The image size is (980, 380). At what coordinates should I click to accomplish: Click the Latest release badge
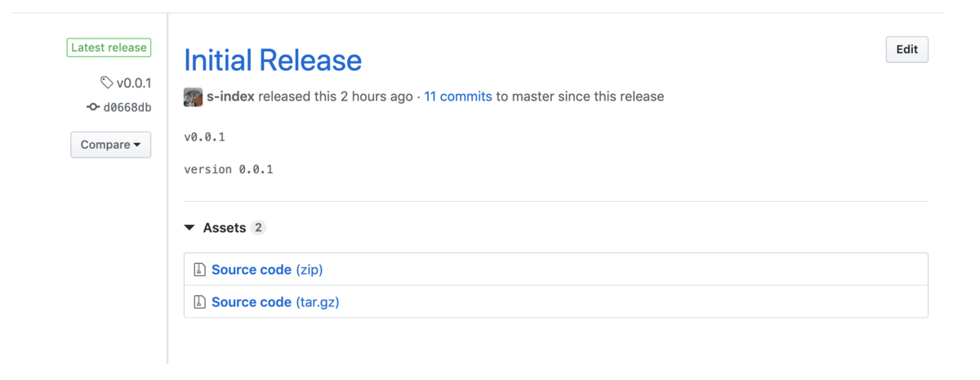109,47
